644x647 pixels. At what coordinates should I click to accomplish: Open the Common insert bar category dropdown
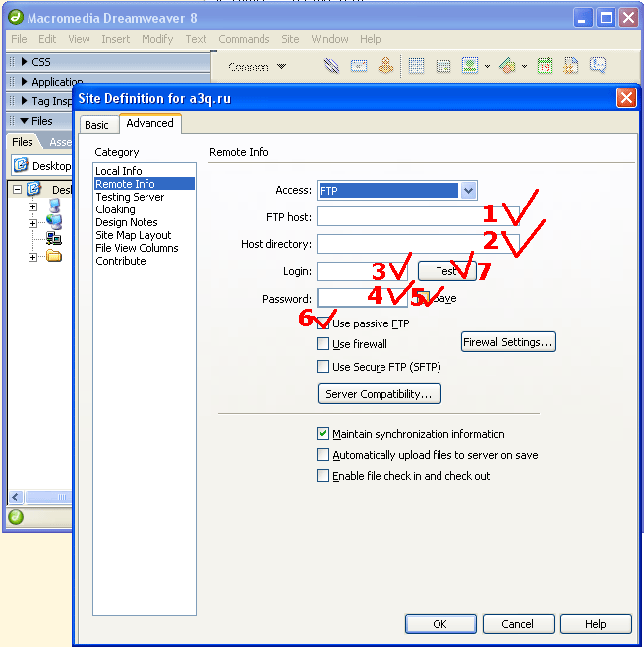tap(282, 66)
